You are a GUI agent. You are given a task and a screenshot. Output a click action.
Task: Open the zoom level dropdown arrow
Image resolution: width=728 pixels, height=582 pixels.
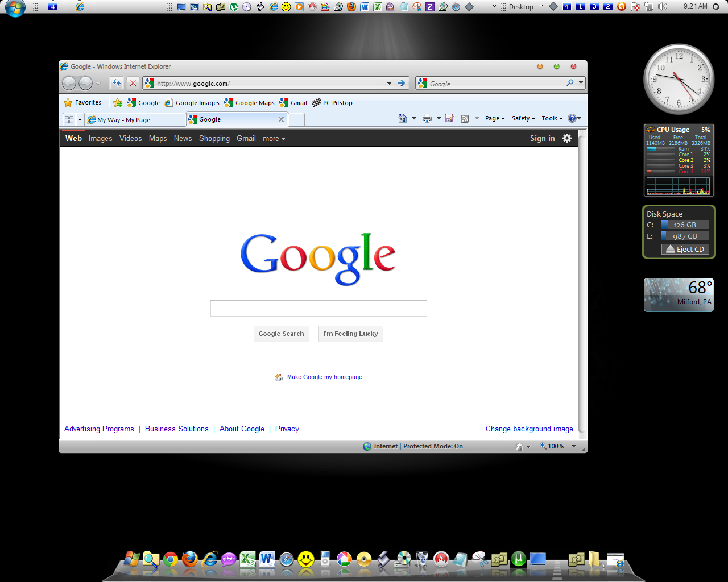pyautogui.click(x=574, y=446)
